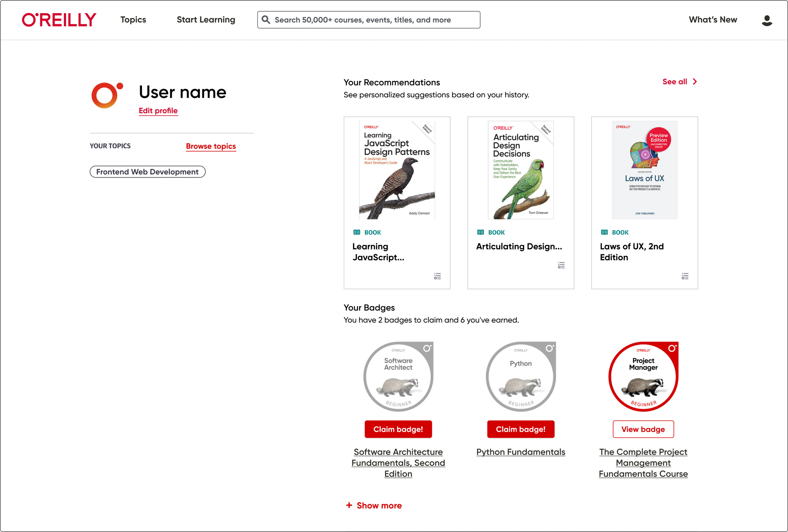This screenshot has width=788, height=532.
Task: Open the Start Learning menu
Action: [206, 20]
